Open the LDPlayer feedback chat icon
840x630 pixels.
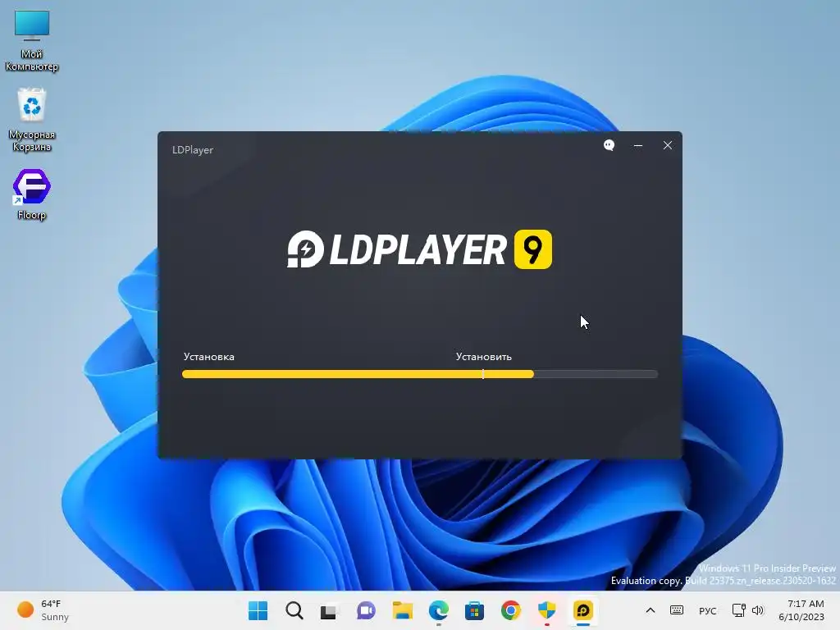click(609, 145)
